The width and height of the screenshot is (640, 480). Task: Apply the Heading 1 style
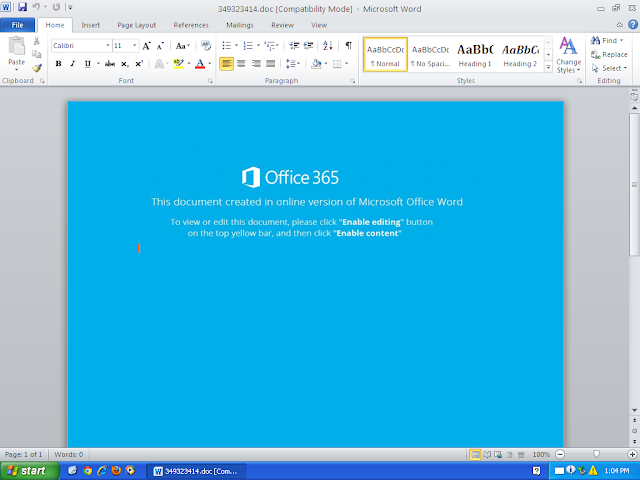click(475, 55)
